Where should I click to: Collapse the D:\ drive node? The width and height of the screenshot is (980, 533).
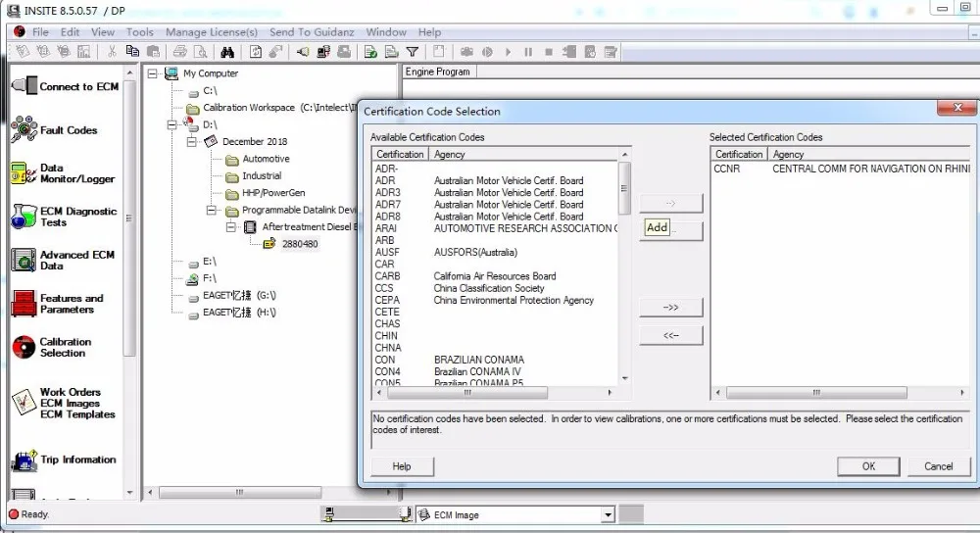tap(171, 124)
